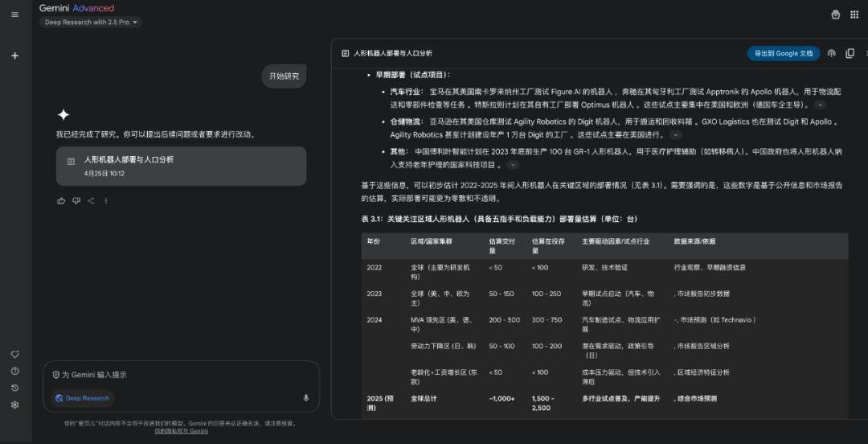The width and height of the screenshot is (868, 444).
Task: Click the microphone voice input icon
Action: click(x=306, y=397)
